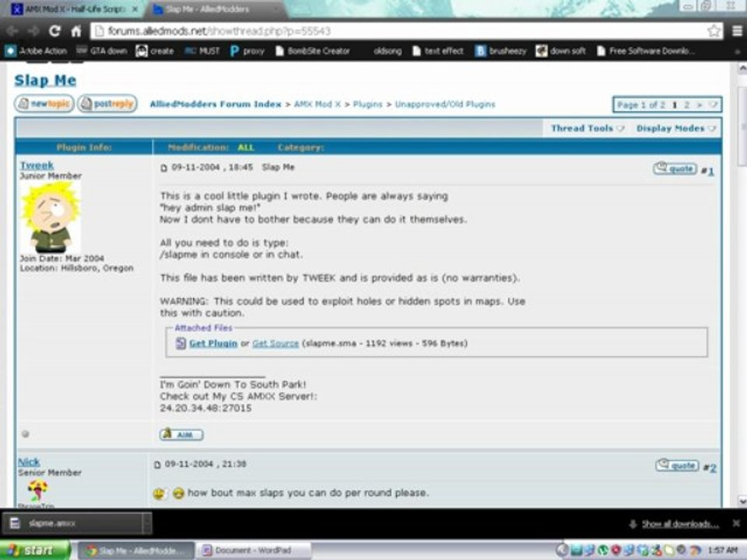
Task: Click the post #1 permalink
Action: 710,171
